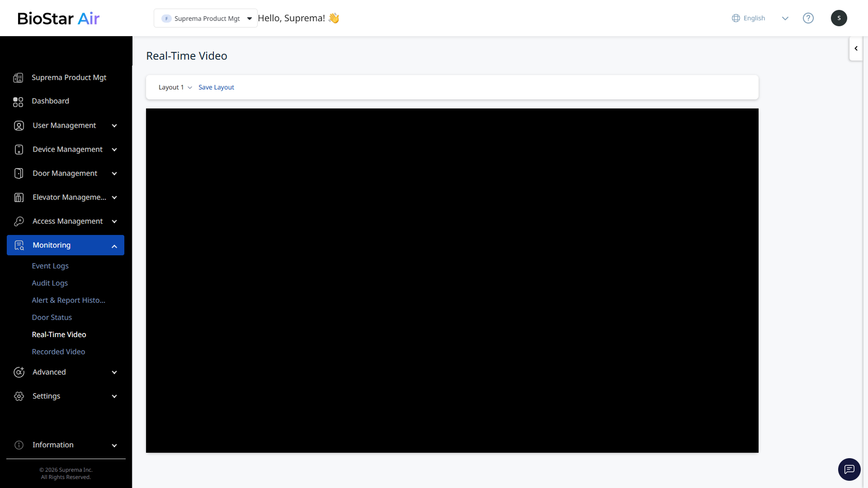868x488 pixels.
Task: Open the help question mark icon
Action: point(808,18)
